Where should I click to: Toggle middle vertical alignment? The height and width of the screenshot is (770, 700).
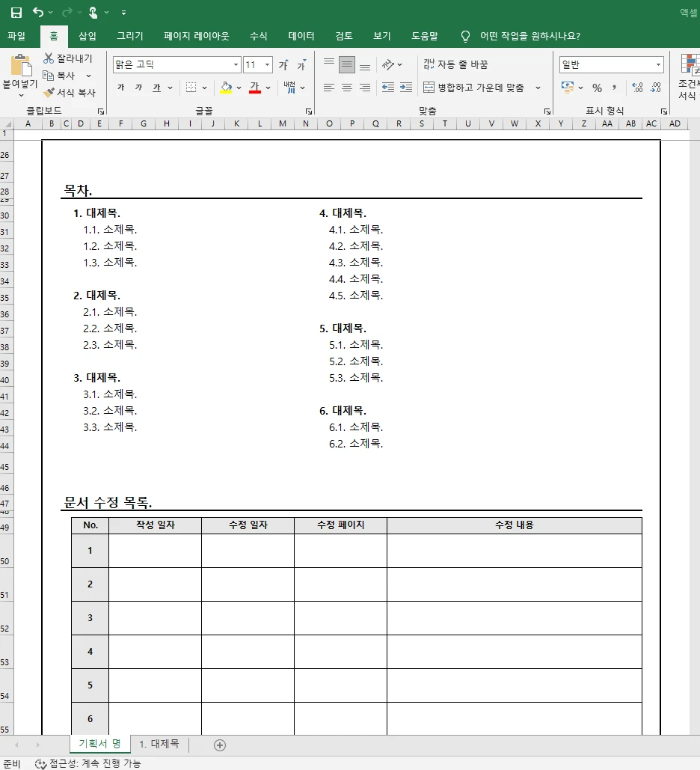coord(346,64)
